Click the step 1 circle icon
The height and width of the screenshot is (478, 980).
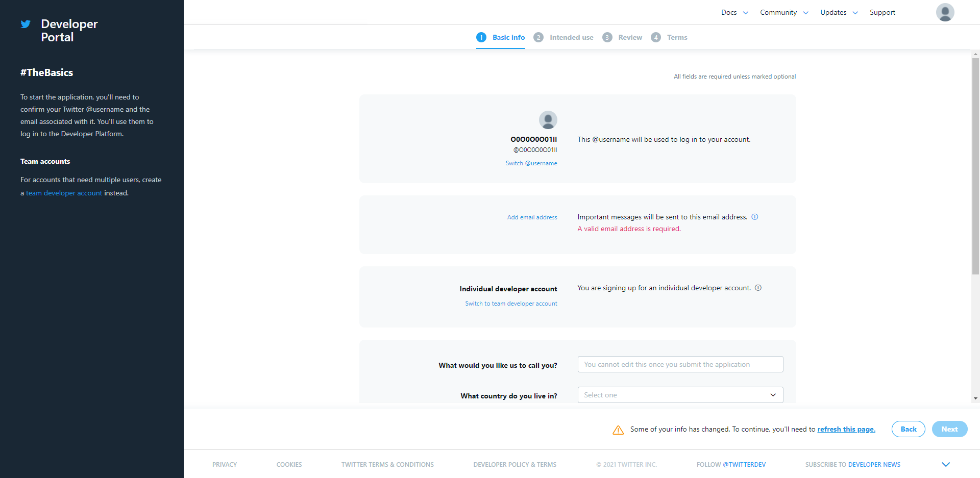481,37
